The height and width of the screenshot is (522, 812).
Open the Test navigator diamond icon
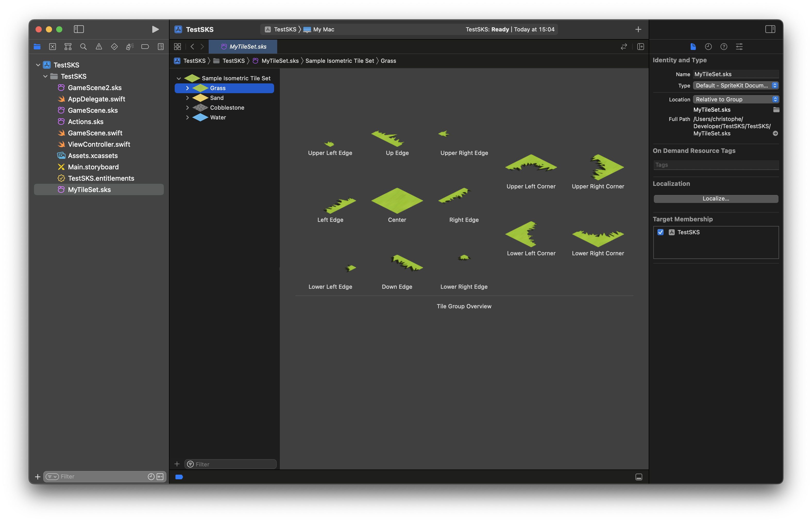click(x=114, y=47)
